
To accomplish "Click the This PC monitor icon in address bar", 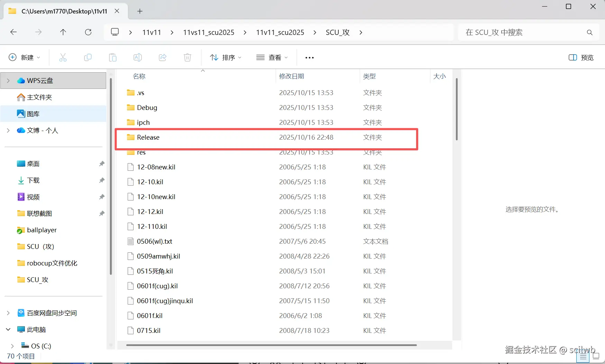I will (x=115, y=32).
